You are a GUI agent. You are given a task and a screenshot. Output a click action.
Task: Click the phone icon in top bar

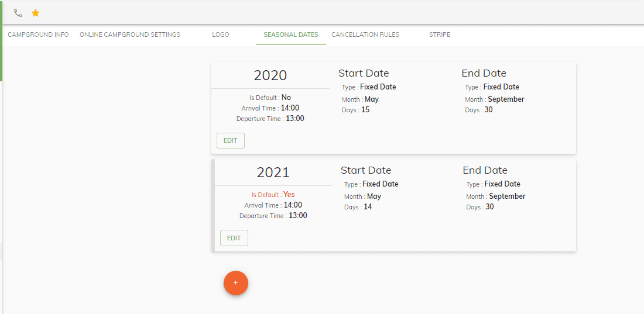click(18, 13)
